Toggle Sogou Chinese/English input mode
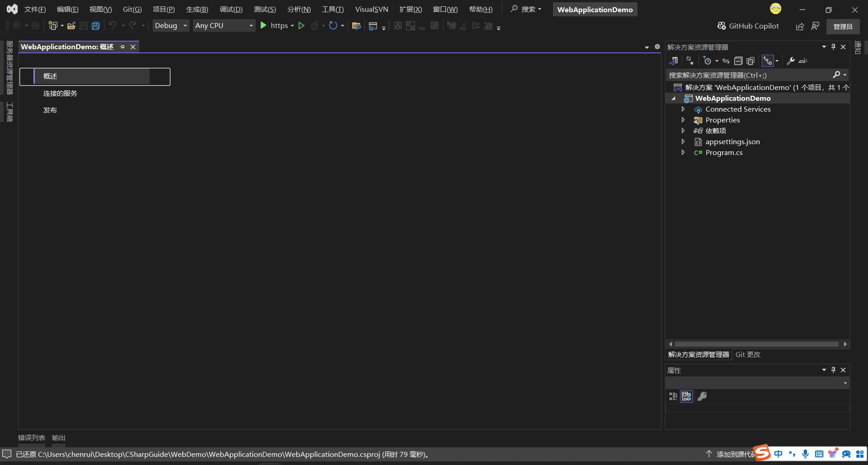868x465 pixels. point(778,454)
